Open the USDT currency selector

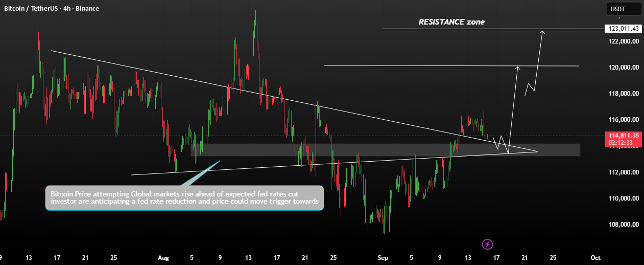click(x=624, y=8)
